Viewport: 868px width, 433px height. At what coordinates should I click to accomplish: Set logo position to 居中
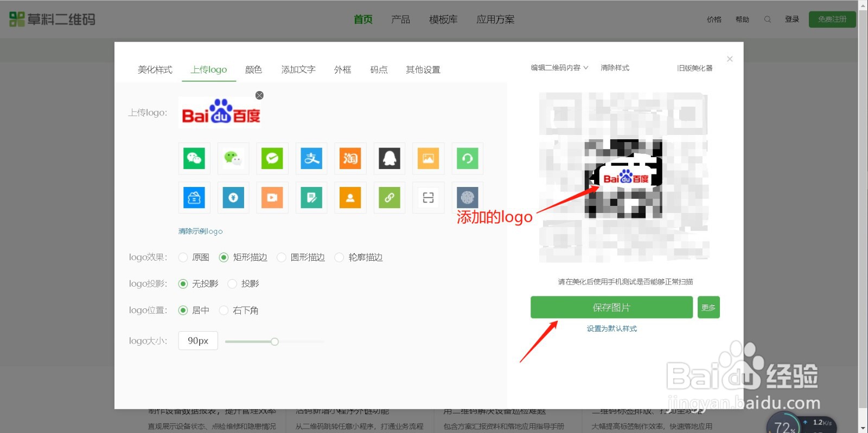[x=183, y=311]
